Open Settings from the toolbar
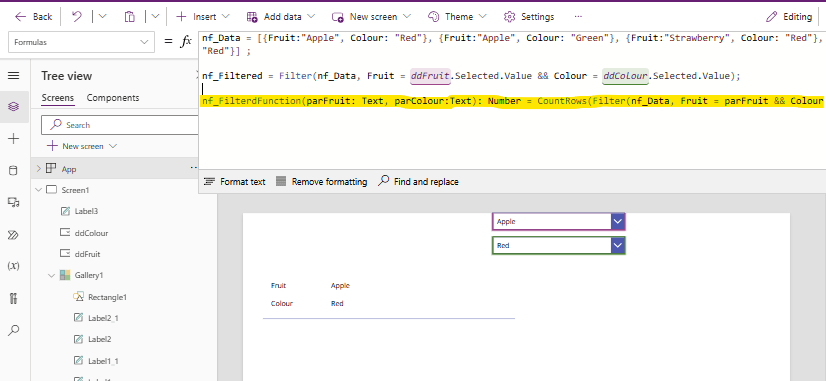Viewport: 826px width, 381px height. pyautogui.click(x=529, y=17)
